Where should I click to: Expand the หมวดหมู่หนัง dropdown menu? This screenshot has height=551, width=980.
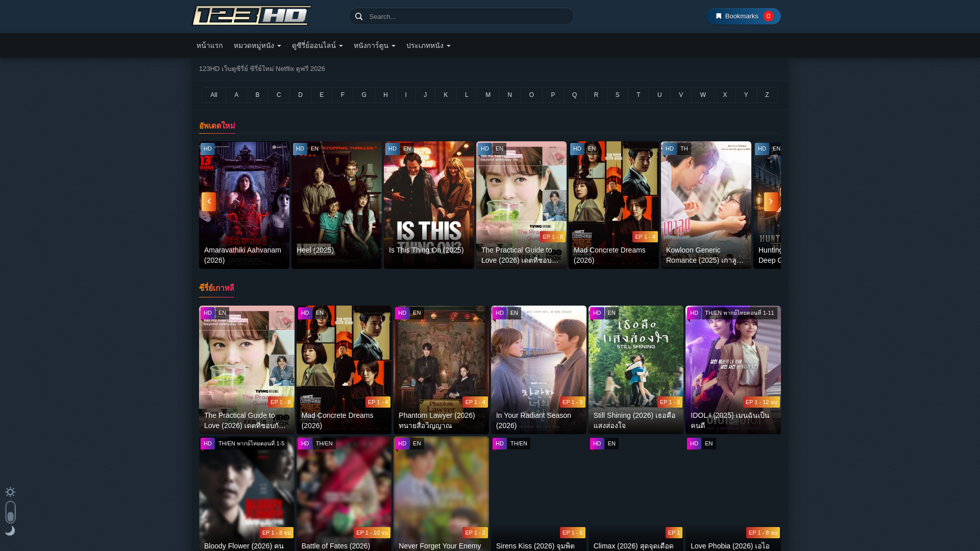pos(257,45)
